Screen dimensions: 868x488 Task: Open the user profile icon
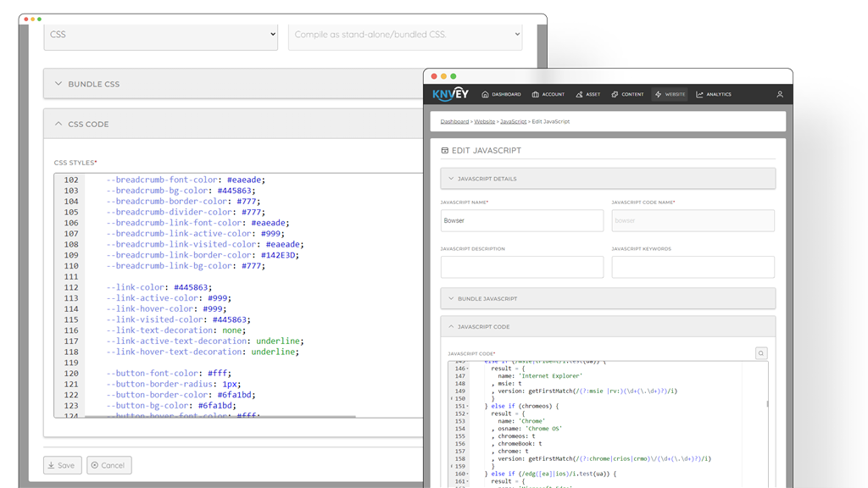click(x=780, y=94)
